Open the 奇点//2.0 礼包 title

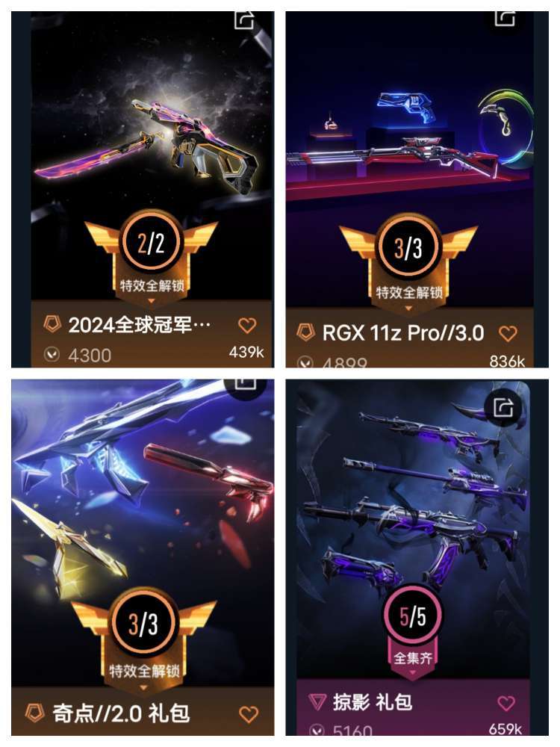pyautogui.click(x=121, y=713)
